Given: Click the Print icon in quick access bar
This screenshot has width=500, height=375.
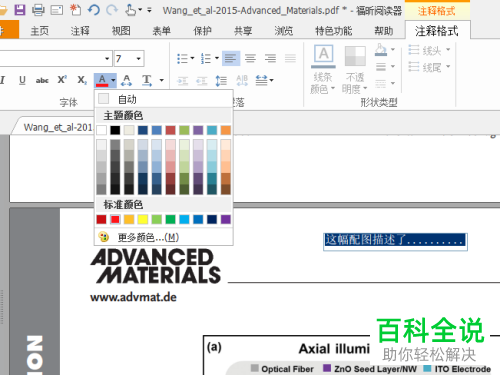Looking at the screenshot, I should pos(38,10).
